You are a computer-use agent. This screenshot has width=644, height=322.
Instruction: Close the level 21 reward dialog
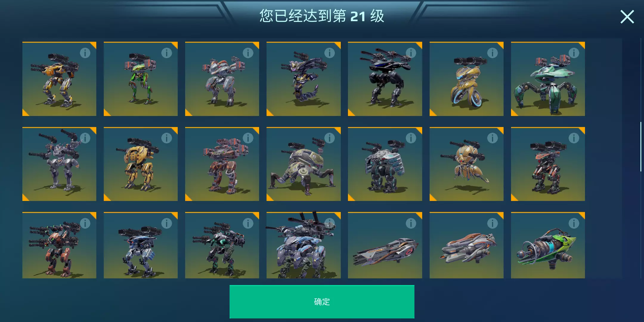[x=627, y=17]
